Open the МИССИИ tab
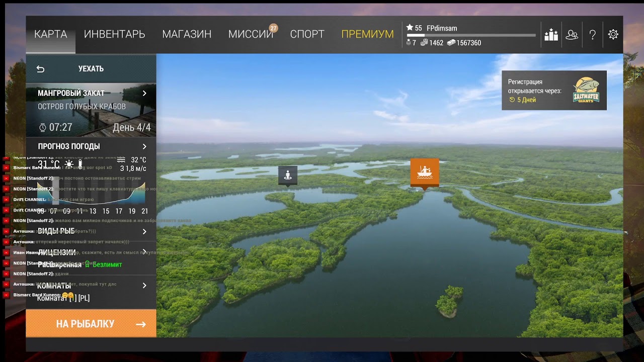 tap(251, 34)
